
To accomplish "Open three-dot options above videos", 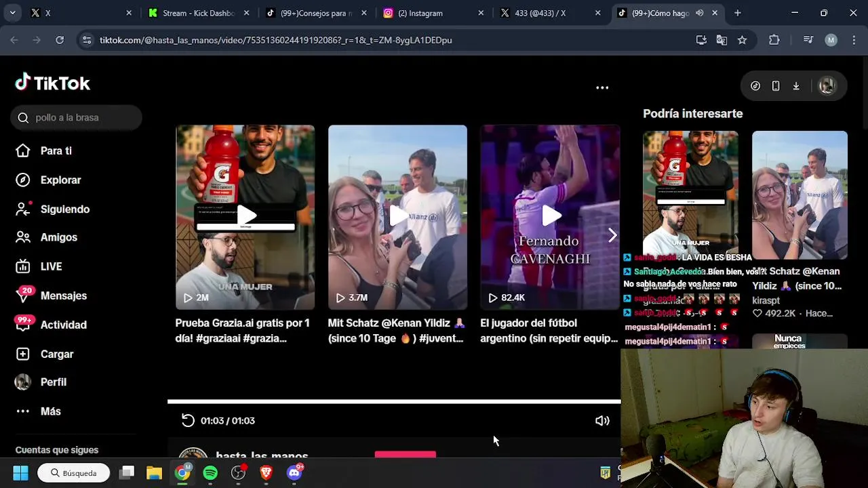I will tap(602, 87).
